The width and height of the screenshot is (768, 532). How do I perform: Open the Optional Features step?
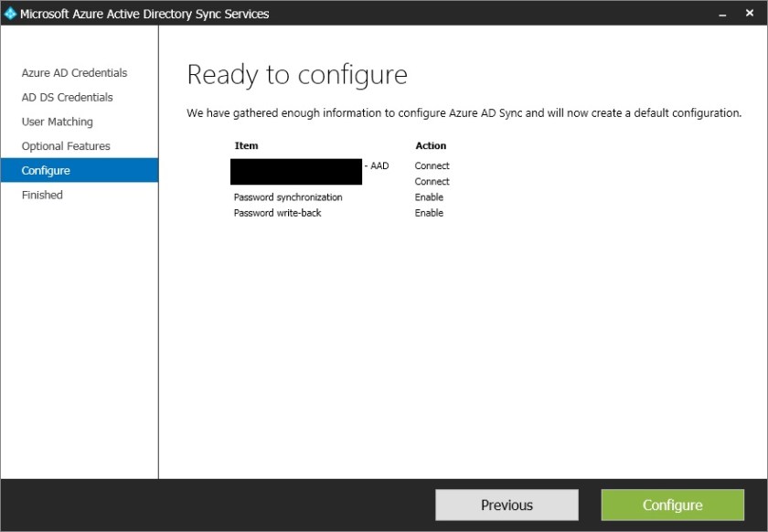coord(64,145)
